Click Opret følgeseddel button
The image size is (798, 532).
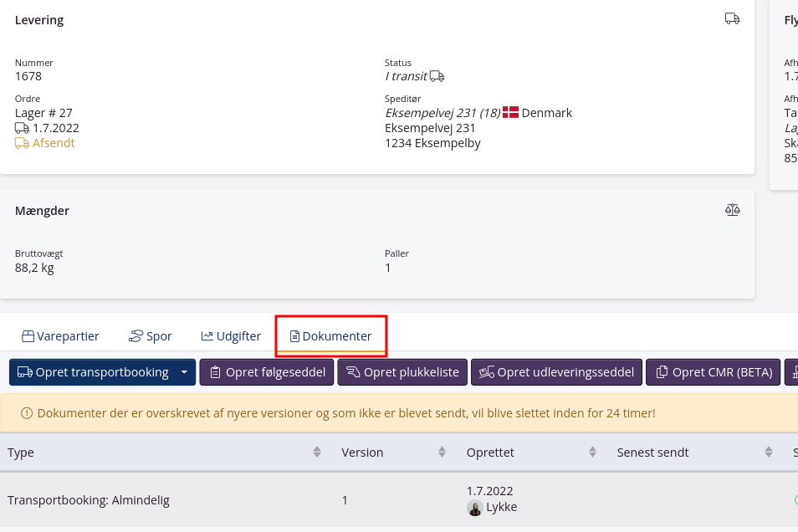tap(267, 372)
